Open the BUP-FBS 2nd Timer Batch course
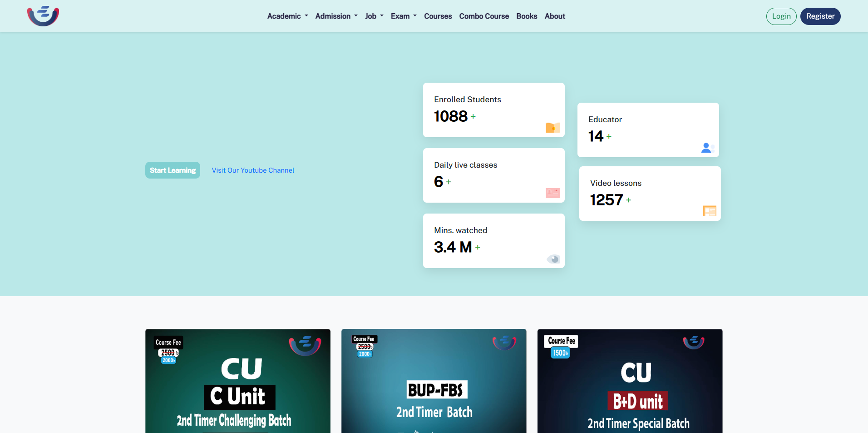 click(434, 381)
